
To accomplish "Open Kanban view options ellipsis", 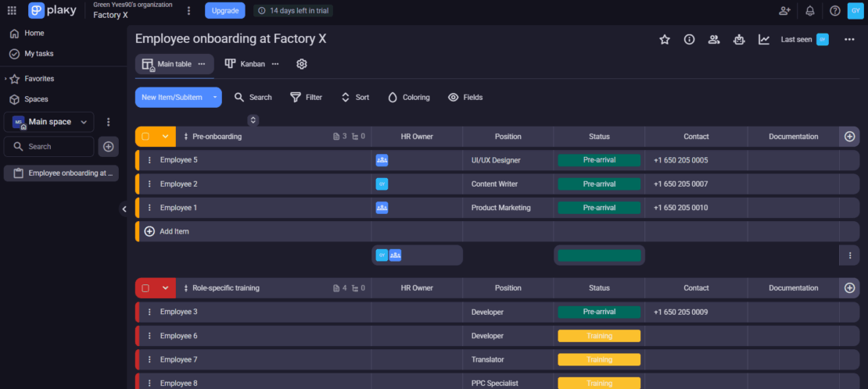I will point(275,64).
